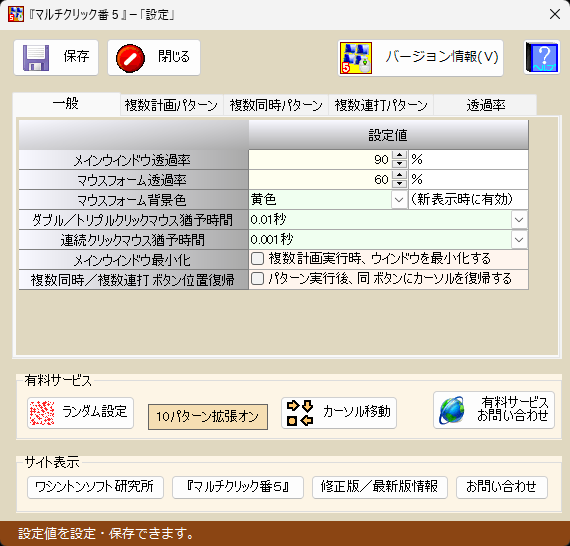The image size is (570, 546).
Task: Open バージョン情報(V) via its app icon
Action: [356, 58]
